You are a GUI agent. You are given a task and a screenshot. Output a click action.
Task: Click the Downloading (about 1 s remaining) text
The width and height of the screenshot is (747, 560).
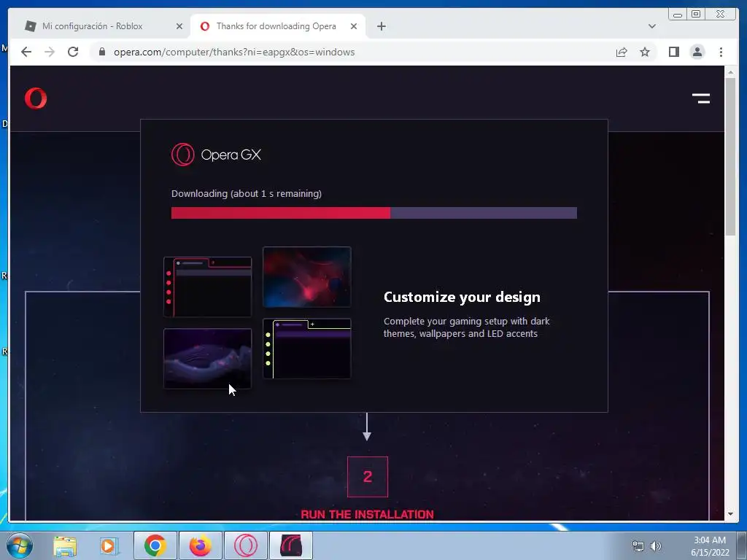(247, 193)
